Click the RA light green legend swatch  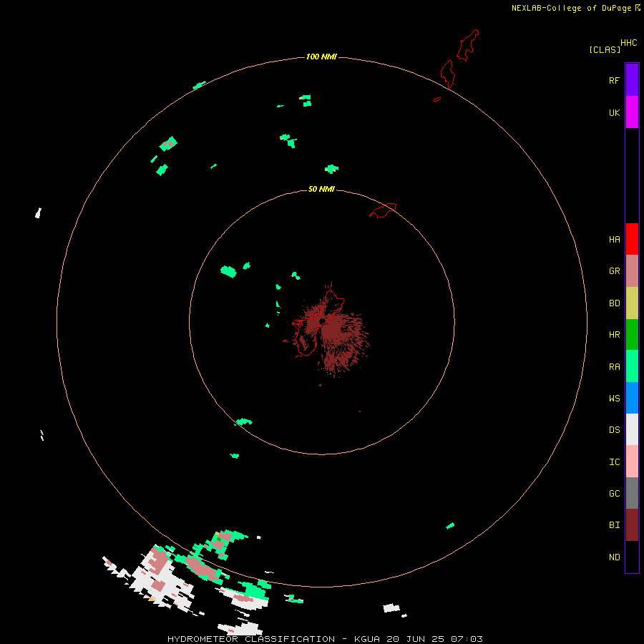click(632, 366)
